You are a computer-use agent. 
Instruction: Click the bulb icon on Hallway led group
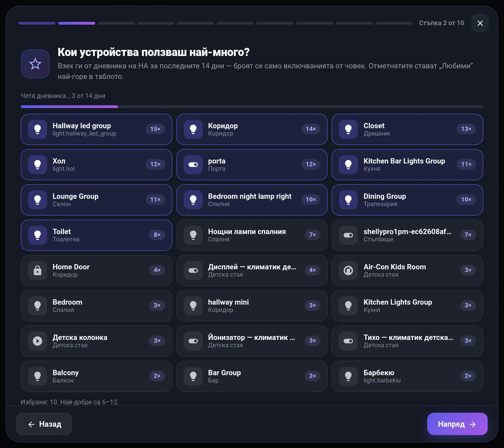point(37,129)
